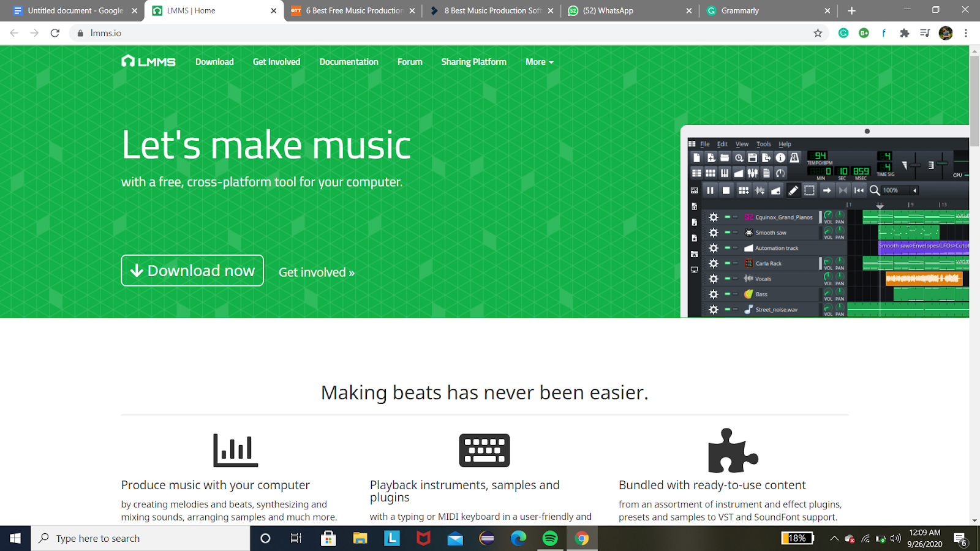Click the 'Produce music with your computer' heading

click(x=216, y=485)
